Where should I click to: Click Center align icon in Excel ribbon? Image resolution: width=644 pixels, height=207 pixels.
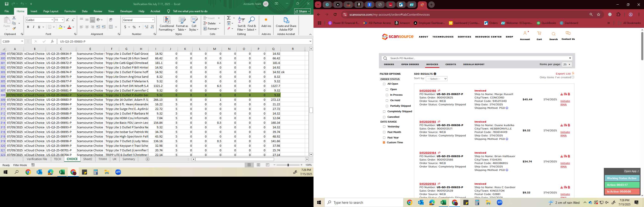point(87,27)
